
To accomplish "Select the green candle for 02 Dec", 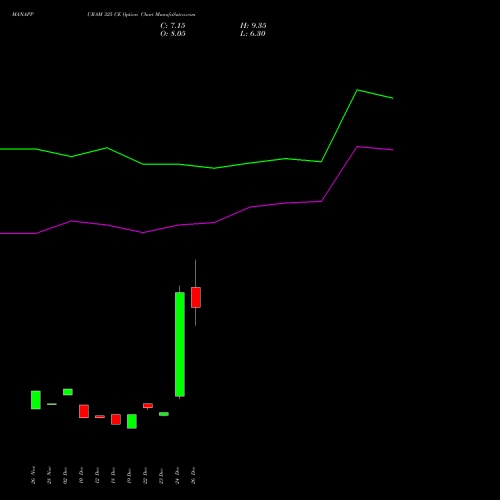I will tap(68, 392).
